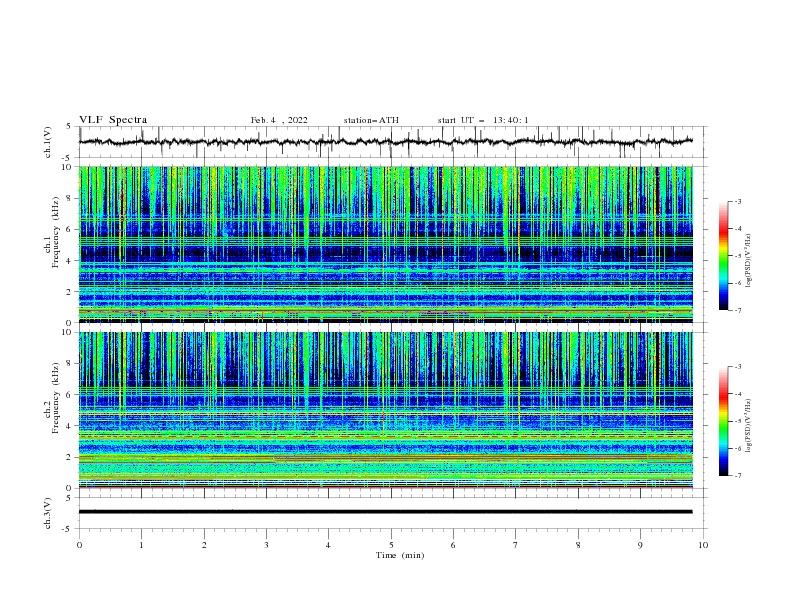Image resolution: width=792 pixels, height=612 pixels.
Task: Click the ch.1 voltage waveform trace
Action: pyautogui.click(x=385, y=142)
